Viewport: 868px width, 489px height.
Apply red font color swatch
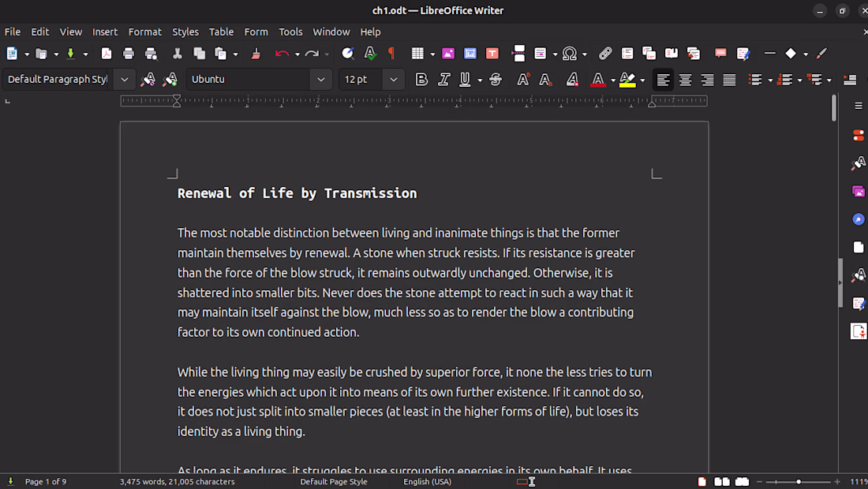[x=598, y=80]
